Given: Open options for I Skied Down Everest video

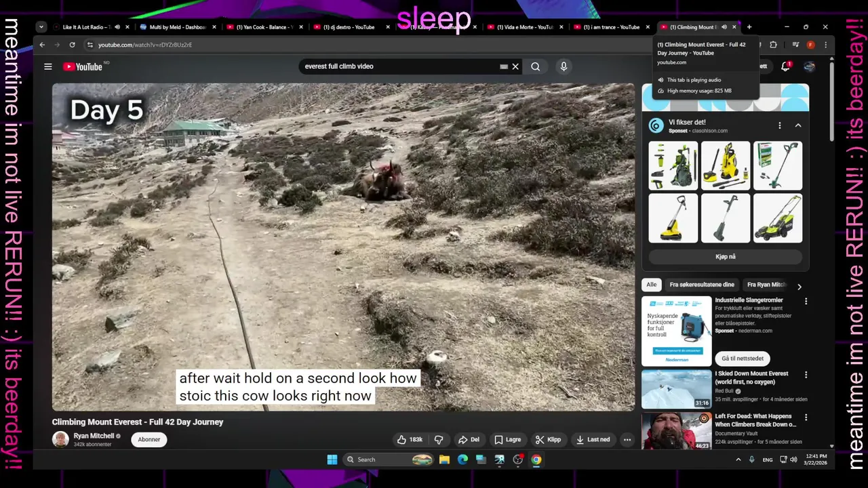Looking at the screenshot, I should point(806,374).
